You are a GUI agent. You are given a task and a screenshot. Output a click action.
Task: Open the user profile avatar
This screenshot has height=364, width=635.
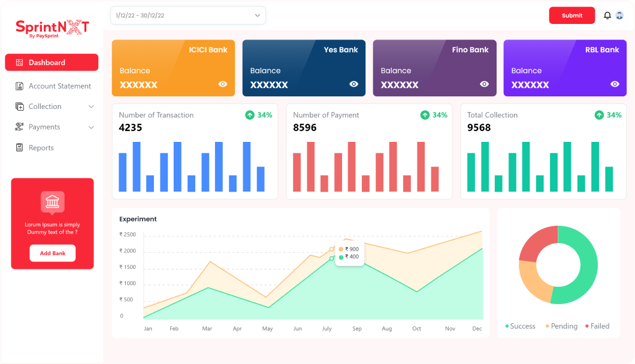click(619, 16)
